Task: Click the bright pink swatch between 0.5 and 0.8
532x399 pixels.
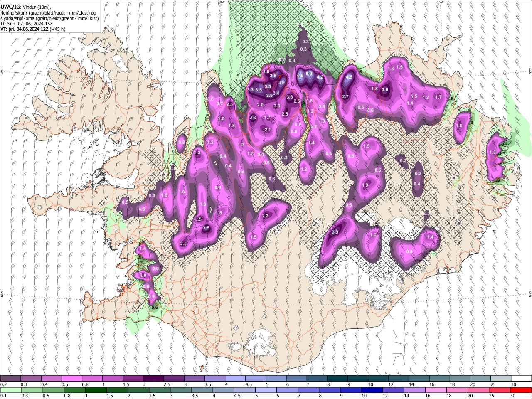Action: click(x=71, y=379)
